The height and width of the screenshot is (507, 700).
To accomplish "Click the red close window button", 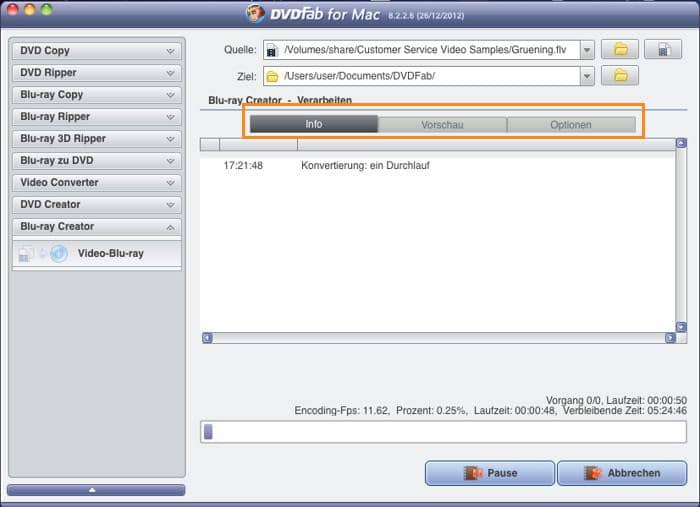I will (12, 9).
